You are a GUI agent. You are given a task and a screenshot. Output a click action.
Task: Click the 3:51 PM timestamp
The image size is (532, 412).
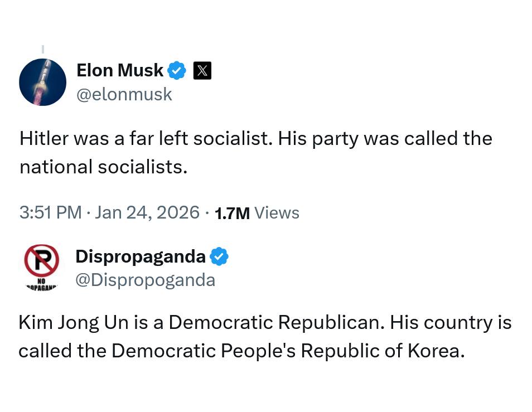(x=50, y=212)
